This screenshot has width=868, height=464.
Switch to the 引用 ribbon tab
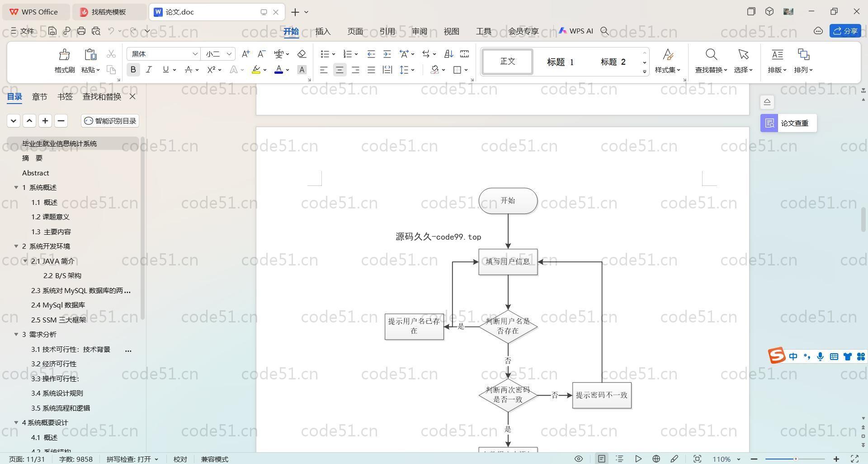(387, 31)
